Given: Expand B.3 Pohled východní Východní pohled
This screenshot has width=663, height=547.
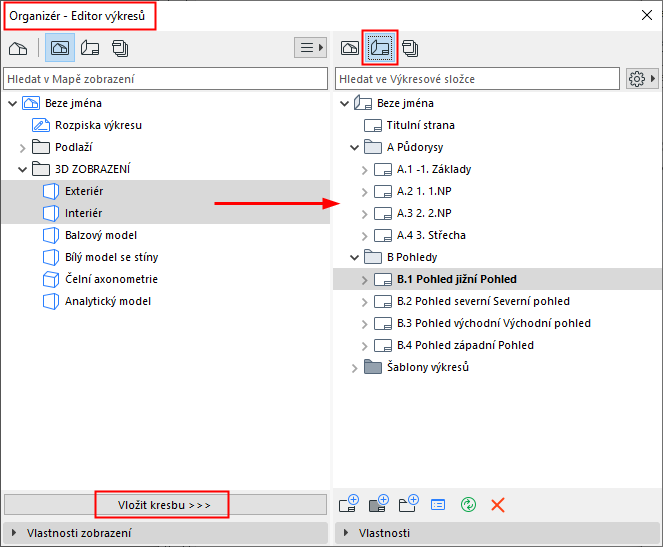Looking at the screenshot, I should (x=364, y=324).
